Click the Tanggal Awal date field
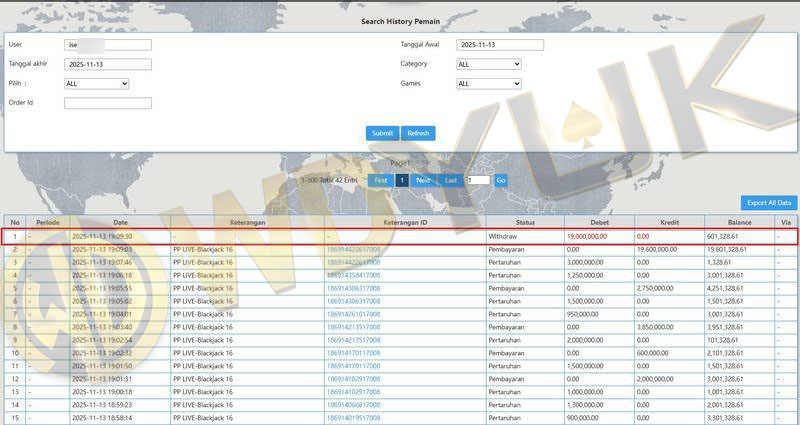Screen dimensions: 800x425 point(499,45)
